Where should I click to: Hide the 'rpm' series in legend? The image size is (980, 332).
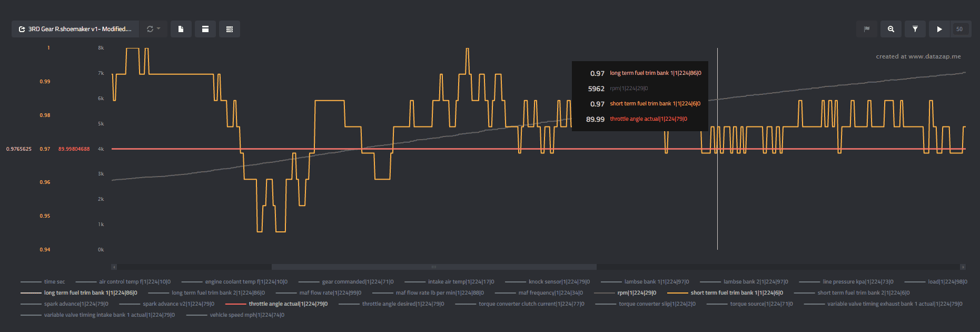(625, 293)
